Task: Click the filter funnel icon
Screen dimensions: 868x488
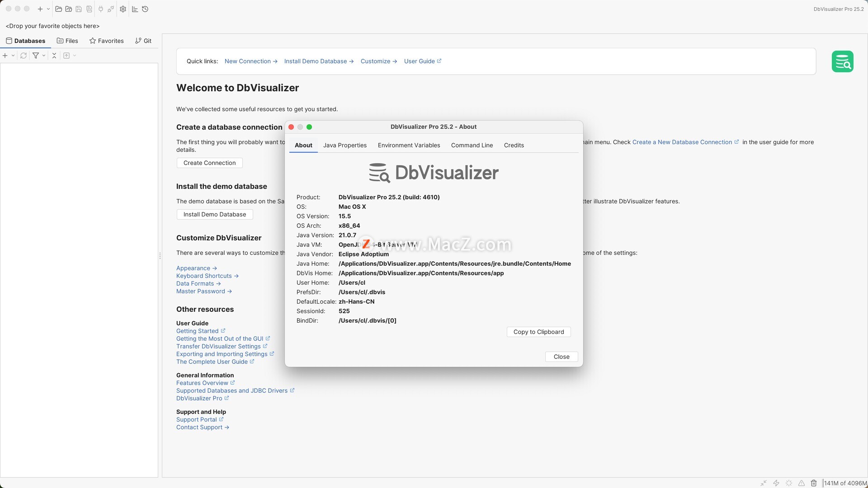Action: [x=36, y=56]
